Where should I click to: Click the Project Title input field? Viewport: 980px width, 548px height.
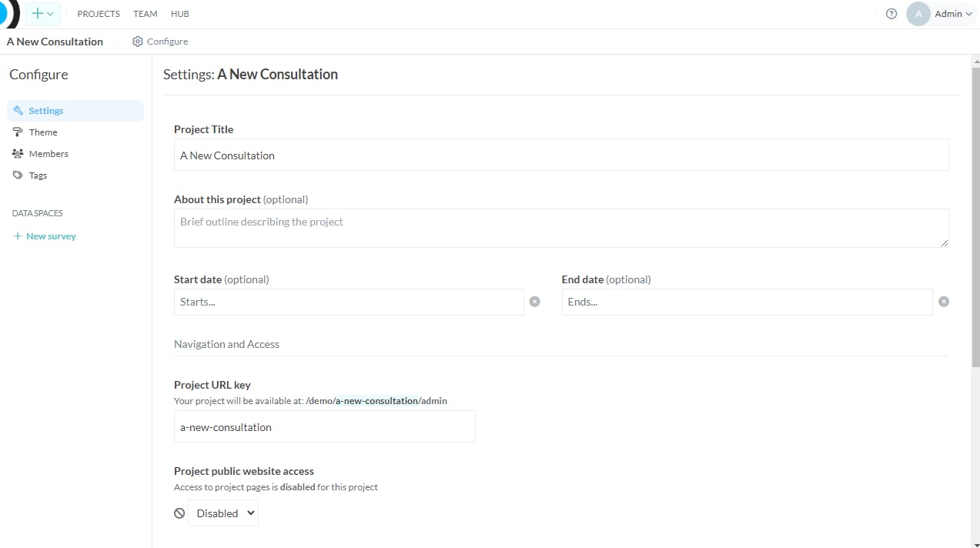561,155
